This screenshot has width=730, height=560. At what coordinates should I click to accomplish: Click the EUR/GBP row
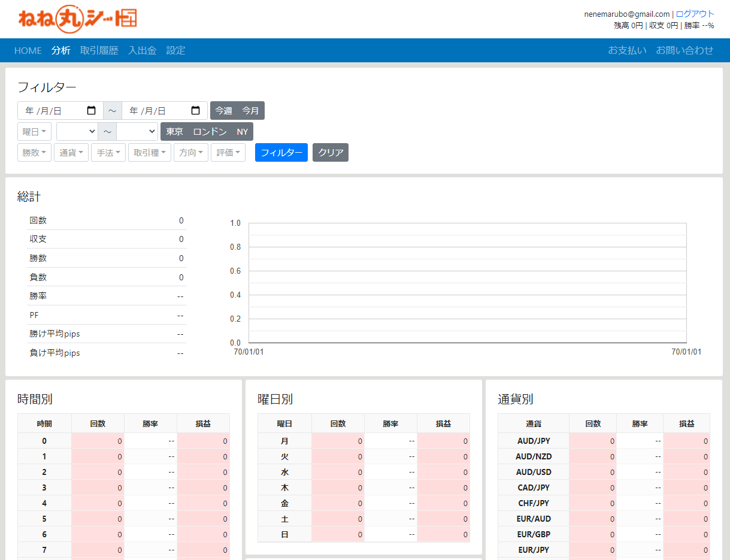604,534
